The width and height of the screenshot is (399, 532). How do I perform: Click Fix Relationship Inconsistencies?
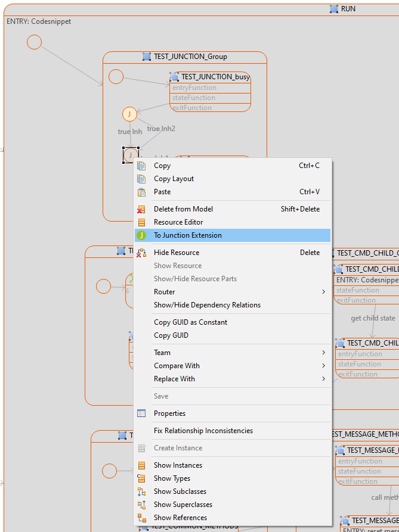coord(203,431)
